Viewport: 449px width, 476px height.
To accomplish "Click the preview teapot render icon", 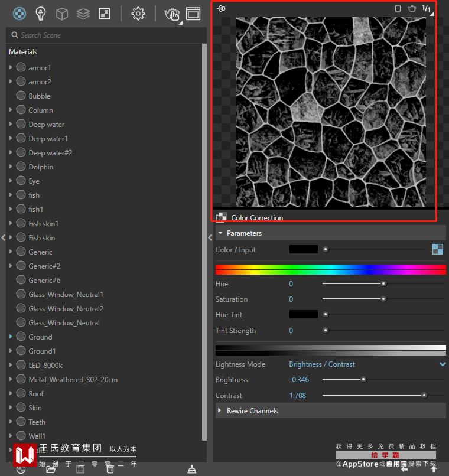I will tap(412, 9).
